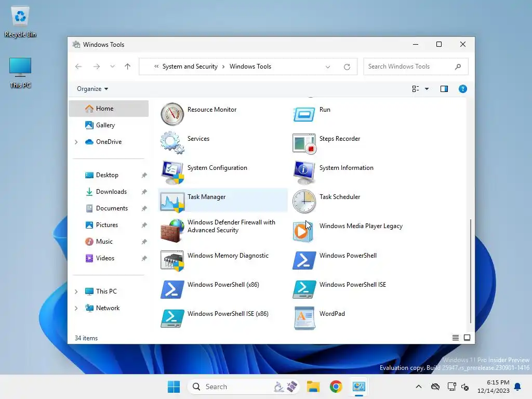The width and height of the screenshot is (532, 399).
Task: Open the notification bell in the taskbar
Action: (x=517, y=387)
